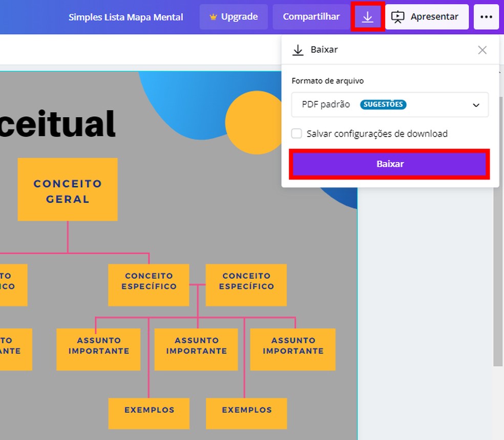Click the download arrow icon next to Baixar header

click(298, 50)
